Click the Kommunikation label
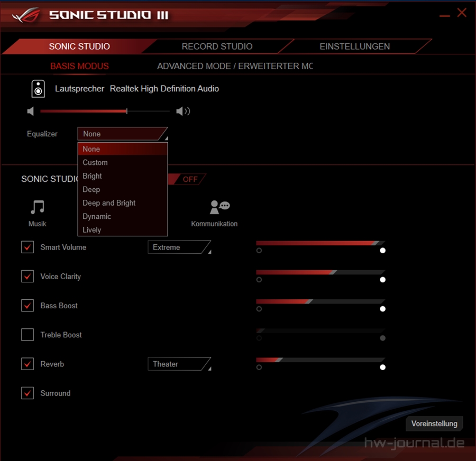 [214, 224]
